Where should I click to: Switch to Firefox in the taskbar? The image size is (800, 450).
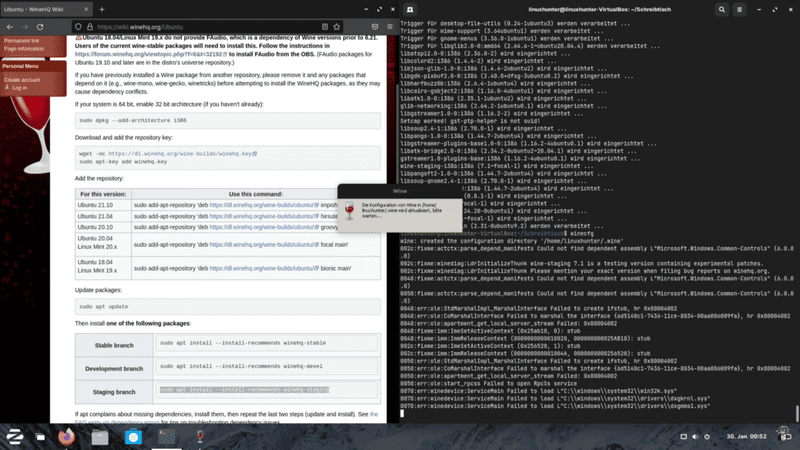tap(66, 437)
